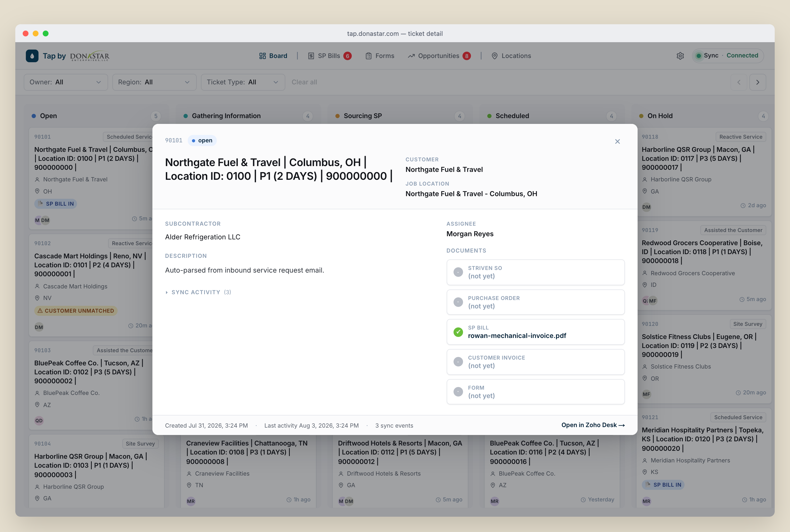This screenshot has height=532, width=790.
Task: Switch to the Locations tab
Action: [x=511, y=56]
